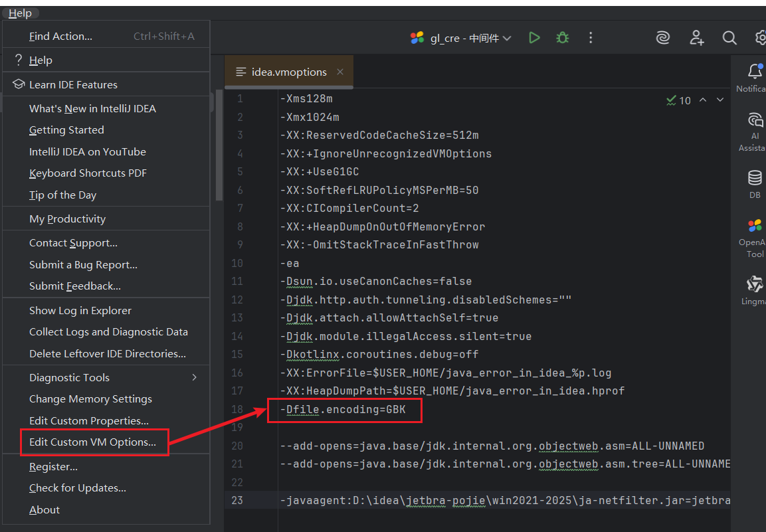Click the -XX:HeapDumpPath line
Image resolution: width=766 pixels, height=532 pixels.
(x=452, y=391)
